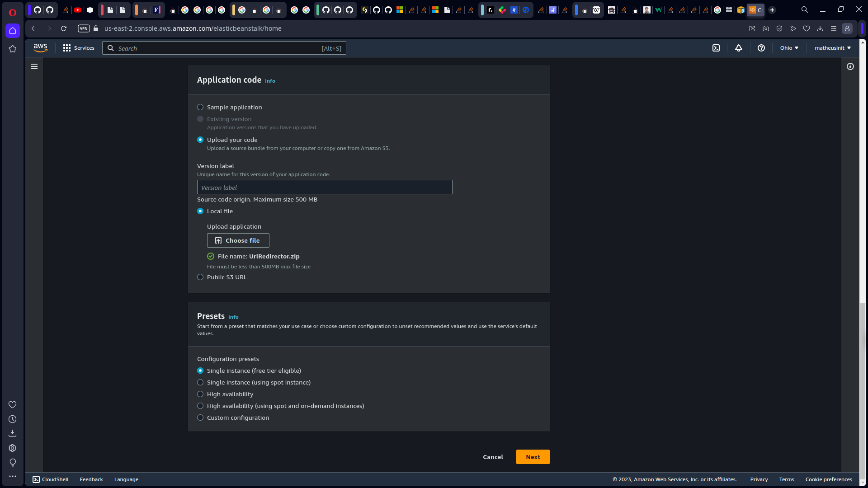Open AWS notifications bell

[739, 48]
